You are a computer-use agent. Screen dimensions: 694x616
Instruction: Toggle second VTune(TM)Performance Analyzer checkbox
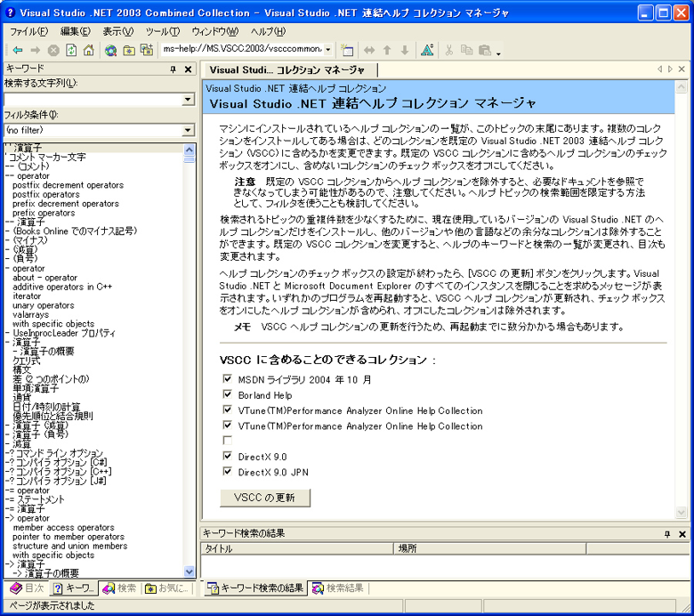[x=228, y=426]
